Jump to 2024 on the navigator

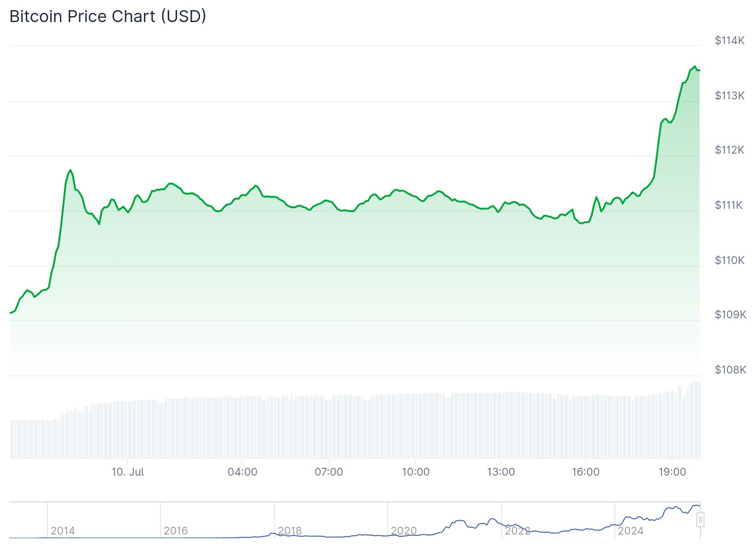point(630,531)
